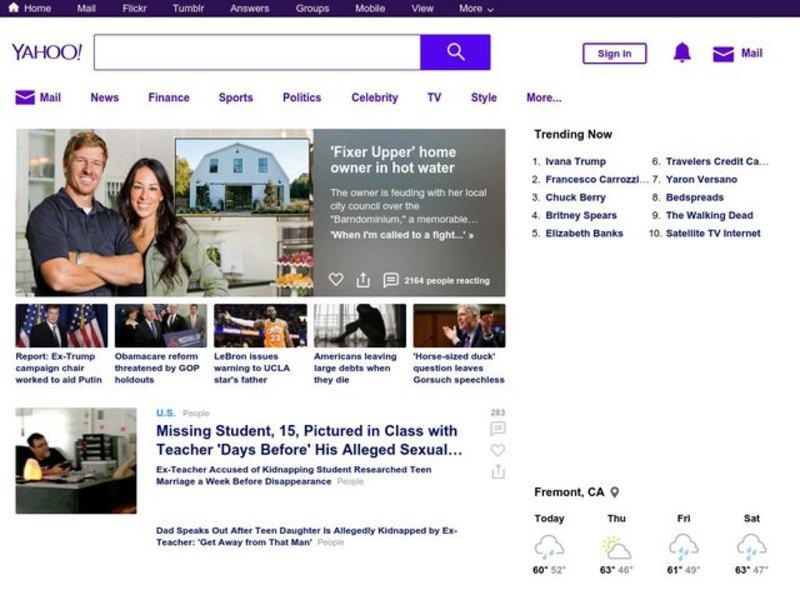The image size is (800, 600).
Task: Click Thursday weather forecast icon
Action: pos(617,547)
